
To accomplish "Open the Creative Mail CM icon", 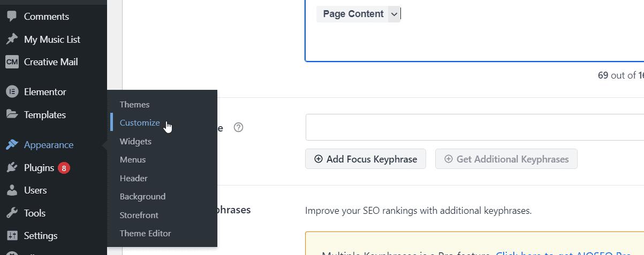I will coord(12,62).
